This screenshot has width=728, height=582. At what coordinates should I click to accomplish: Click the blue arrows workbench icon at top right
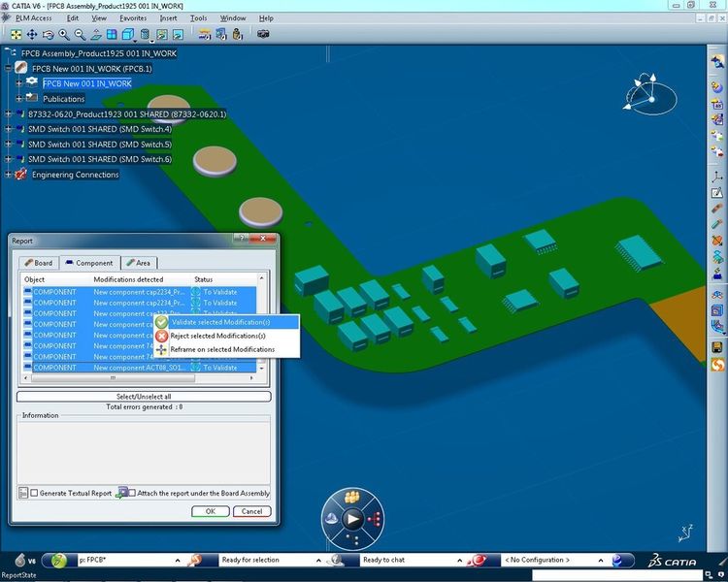tap(717, 62)
